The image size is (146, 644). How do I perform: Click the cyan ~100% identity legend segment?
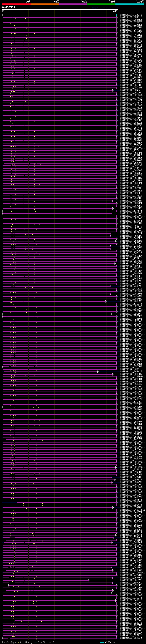[130, 4]
